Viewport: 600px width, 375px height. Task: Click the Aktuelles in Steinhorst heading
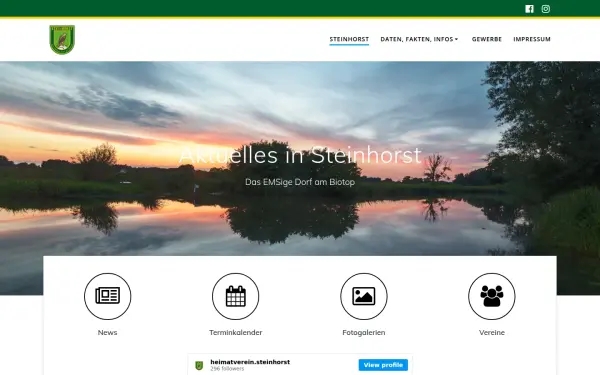300,155
